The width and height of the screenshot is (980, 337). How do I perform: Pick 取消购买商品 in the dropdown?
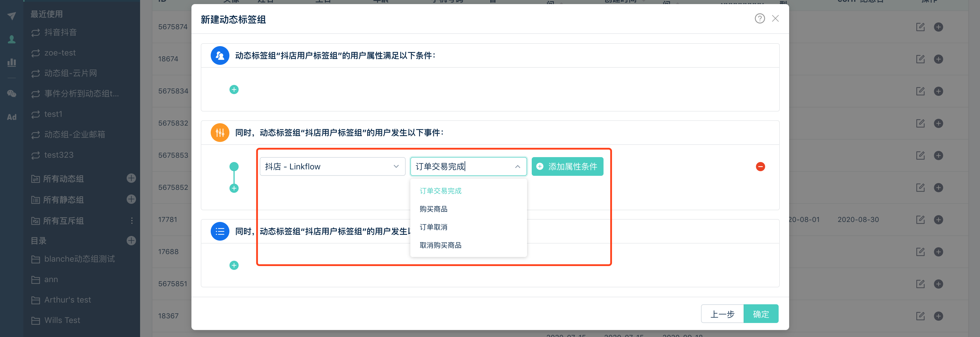440,245
